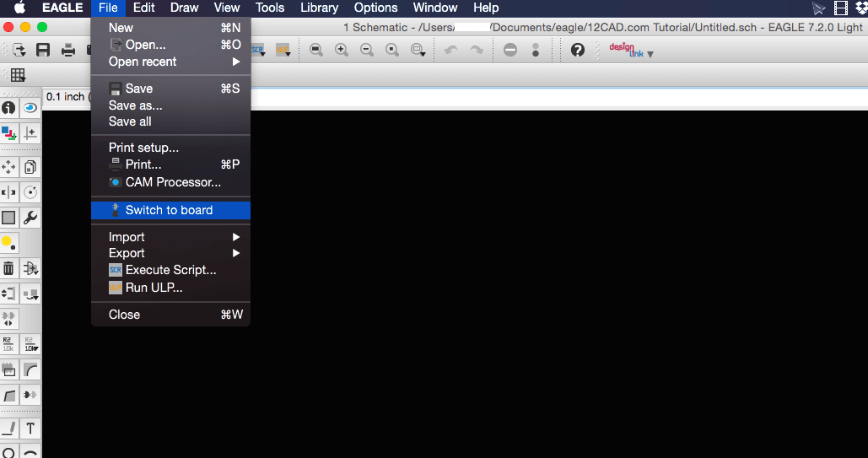
Task: Click the Go traffic light icon
Action: (536, 50)
